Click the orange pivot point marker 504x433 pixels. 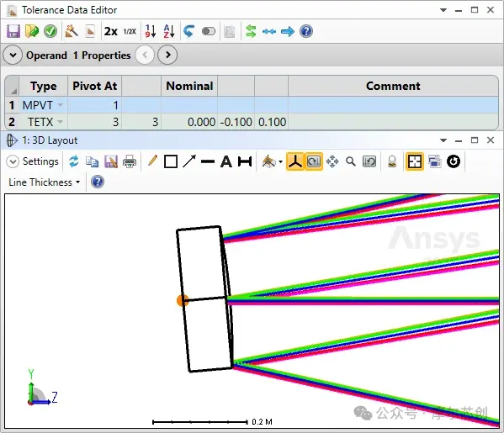click(182, 301)
